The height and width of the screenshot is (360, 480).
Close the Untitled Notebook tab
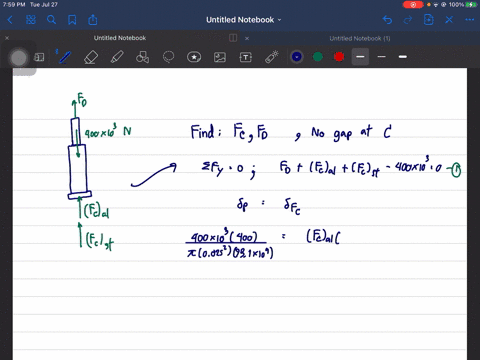click(x=7, y=38)
